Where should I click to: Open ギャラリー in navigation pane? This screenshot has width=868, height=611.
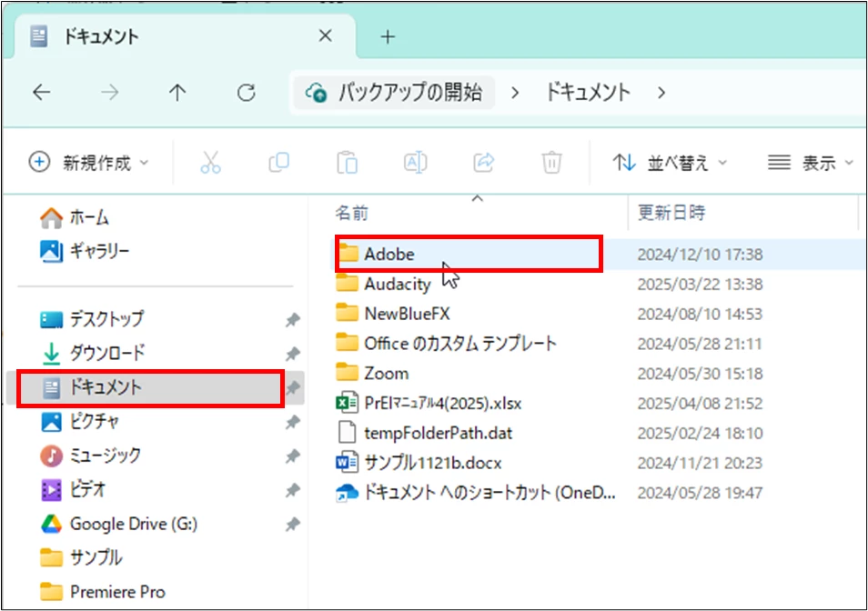85,251
